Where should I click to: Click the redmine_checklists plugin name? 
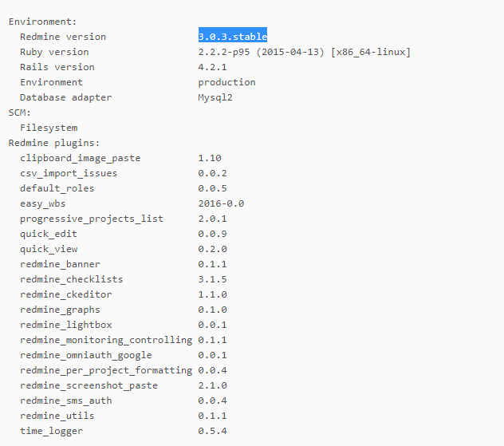tap(71, 279)
